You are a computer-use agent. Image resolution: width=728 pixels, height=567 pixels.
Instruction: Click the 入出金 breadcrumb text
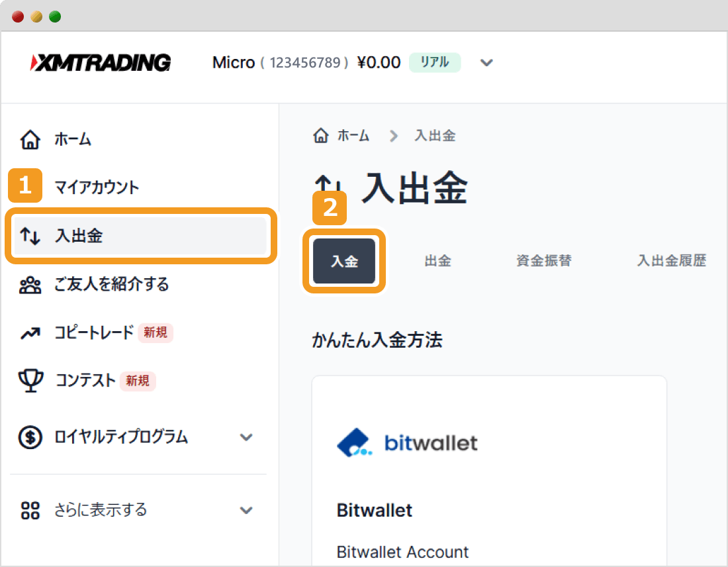tap(435, 135)
